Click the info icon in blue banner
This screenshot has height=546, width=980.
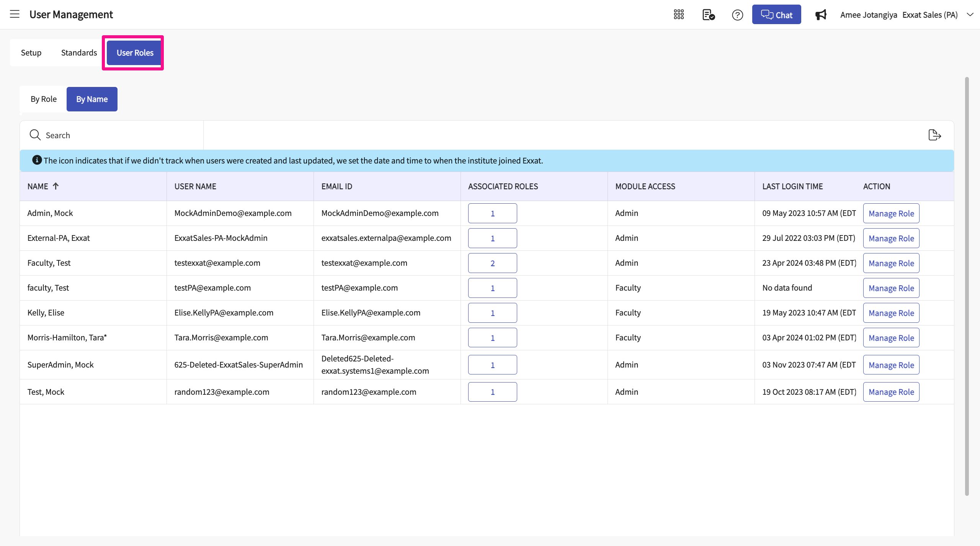(x=37, y=160)
